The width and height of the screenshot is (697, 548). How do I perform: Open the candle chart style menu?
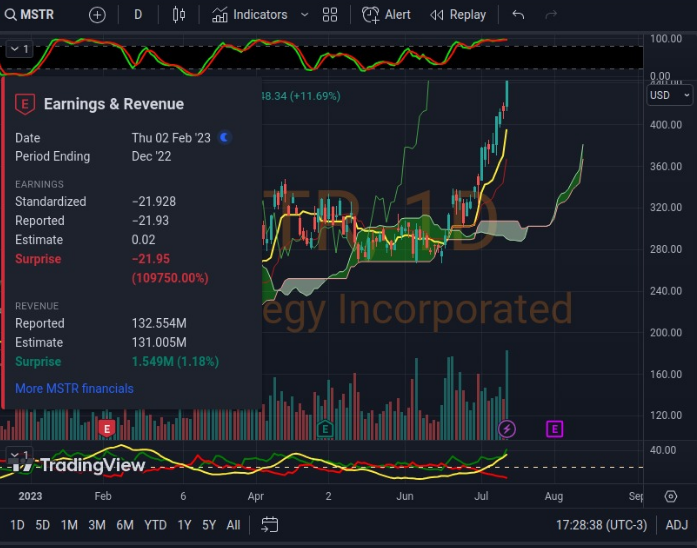click(x=179, y=15)
